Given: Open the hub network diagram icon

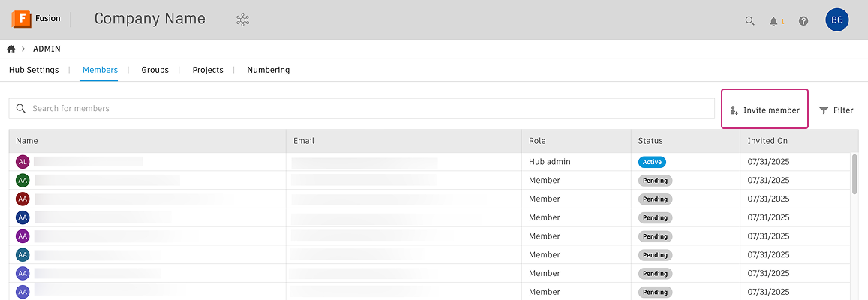Looking at the screenshot, I should tap(242, 20).
